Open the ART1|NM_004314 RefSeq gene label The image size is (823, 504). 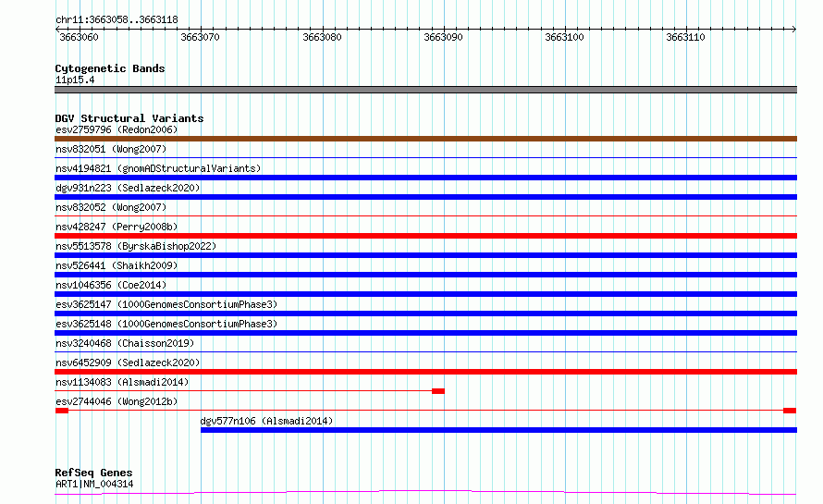94,484
